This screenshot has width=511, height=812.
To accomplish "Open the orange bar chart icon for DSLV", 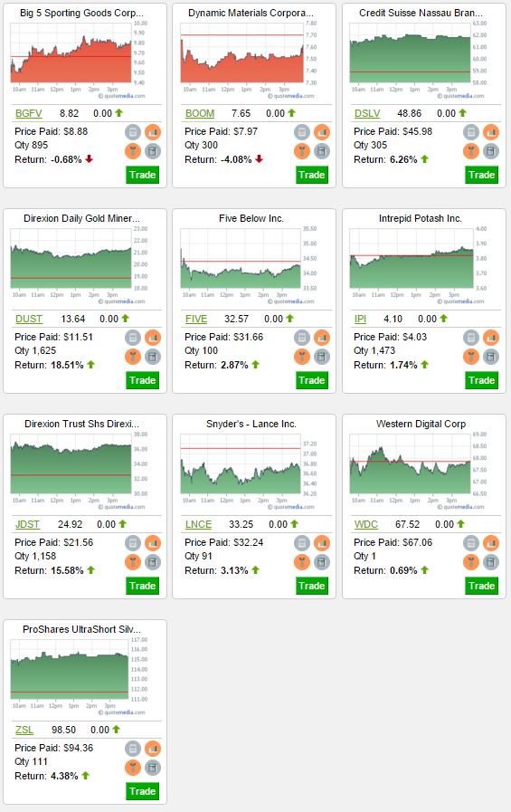I will coord(491,132).
